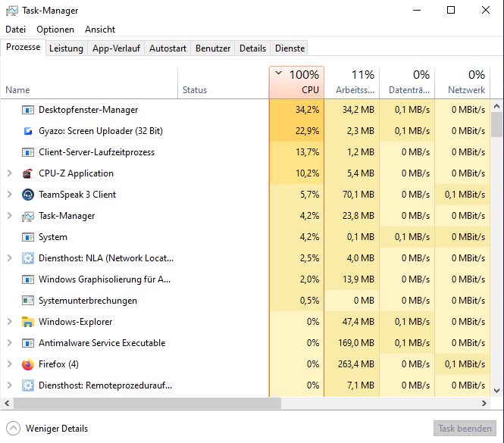Expand the Firefox (4) process group

(x=9, y=364)
